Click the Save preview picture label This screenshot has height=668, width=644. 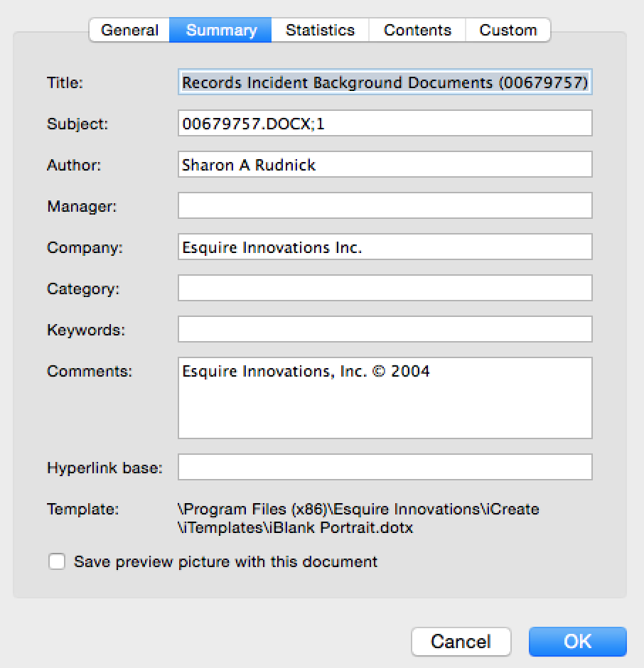[x=225, y=562]
